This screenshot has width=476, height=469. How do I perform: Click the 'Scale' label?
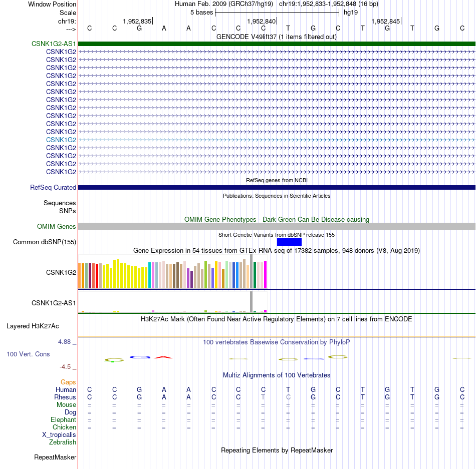(68, 13)
